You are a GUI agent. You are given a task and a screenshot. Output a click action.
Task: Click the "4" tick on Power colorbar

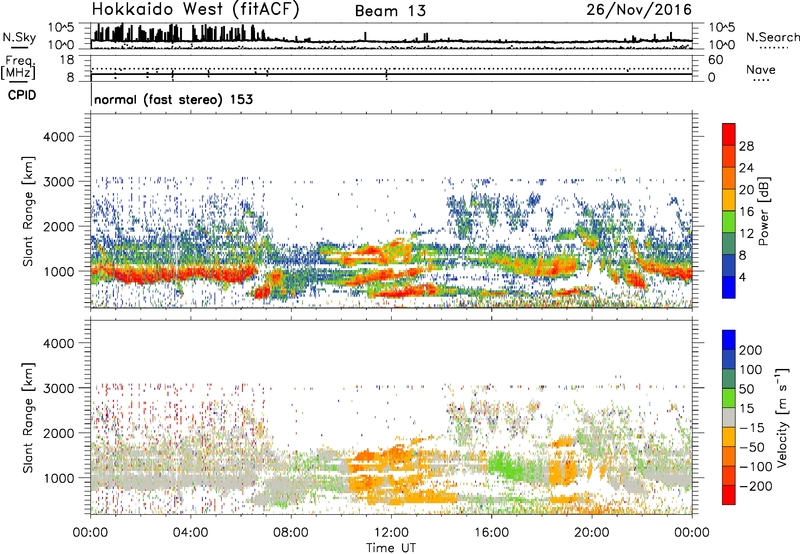(742, 277)
